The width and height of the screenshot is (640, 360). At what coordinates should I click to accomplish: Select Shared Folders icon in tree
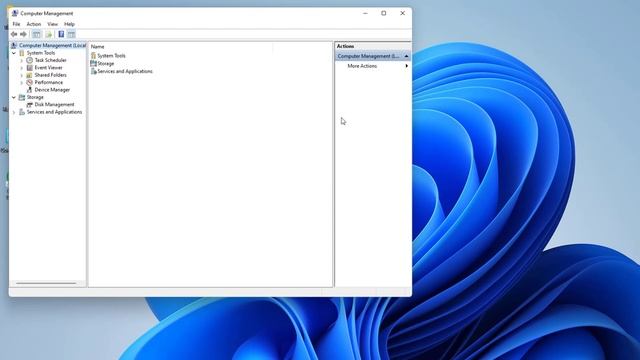pyautogui.click(x=29, y=75)
